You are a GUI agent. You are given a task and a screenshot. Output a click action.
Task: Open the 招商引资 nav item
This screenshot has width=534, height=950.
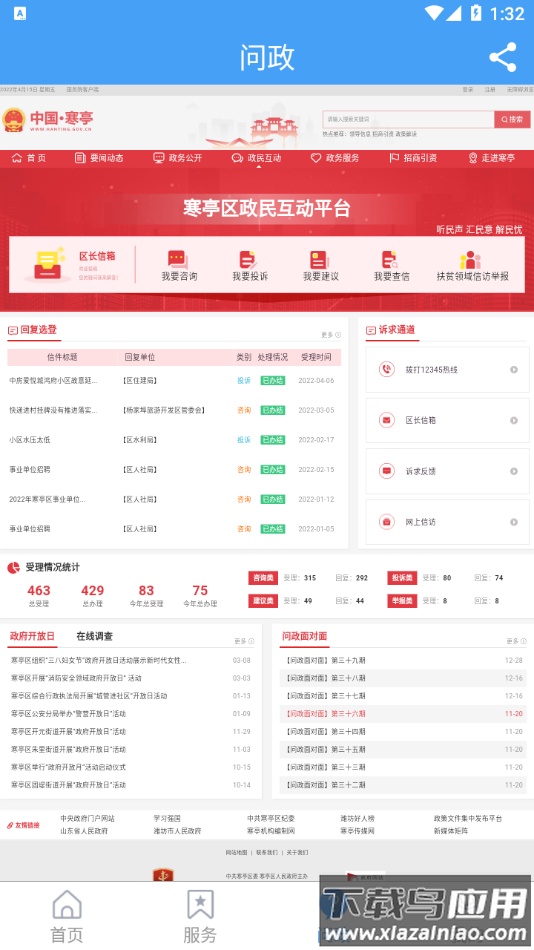tap(413, 158)
